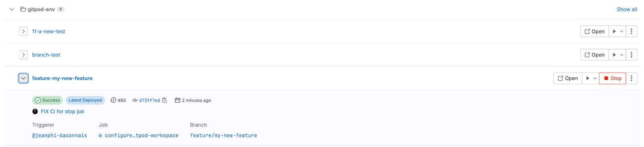Screen dimensions: 644x147
Task: Open the FIX CI for stop job commit
Action: pos(62,112)
